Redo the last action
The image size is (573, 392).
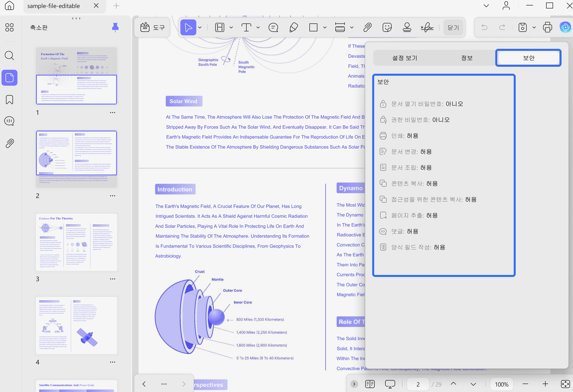(x=502, y=27)
